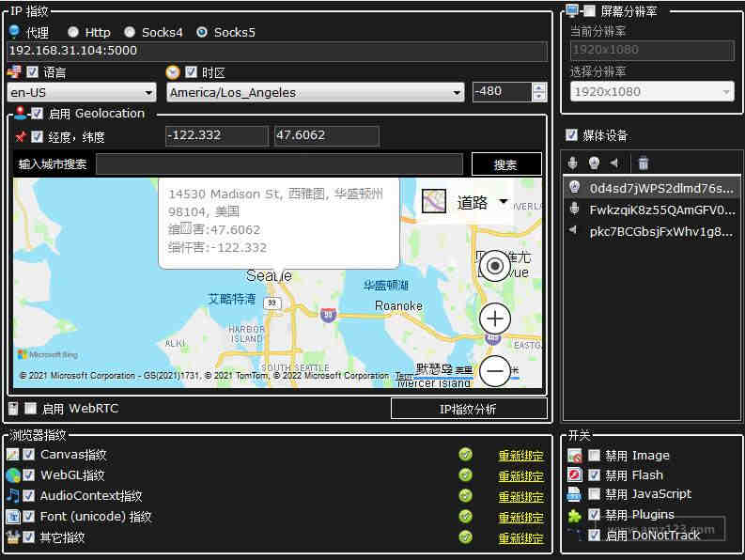Select the Http proxy radio button
Viewport: 745px width, 560px height.
[72, 32]
